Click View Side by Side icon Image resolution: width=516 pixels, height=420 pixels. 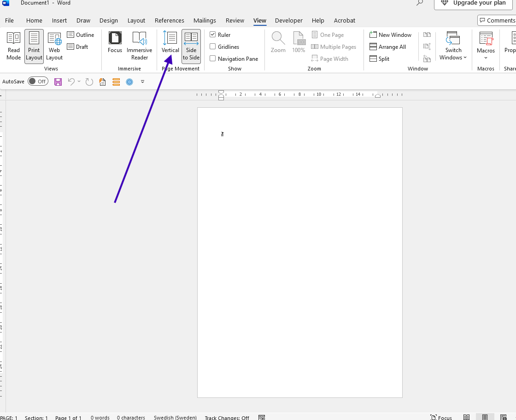(x=427, y=35)
